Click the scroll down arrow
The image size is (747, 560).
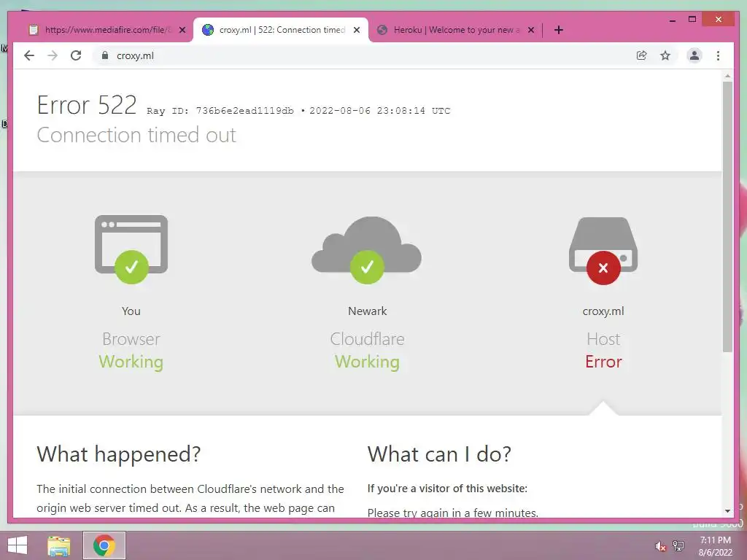coord(727,511)
